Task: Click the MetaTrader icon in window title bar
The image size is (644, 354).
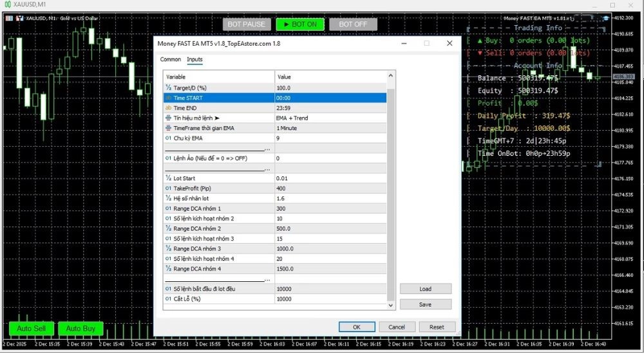Action: pos(6,5)
